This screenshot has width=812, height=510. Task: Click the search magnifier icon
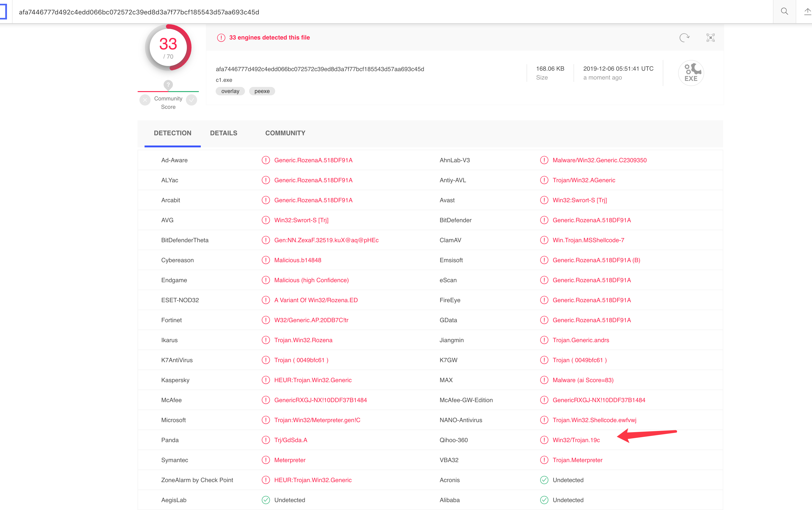pyautogui.click(x=784, y=11)
